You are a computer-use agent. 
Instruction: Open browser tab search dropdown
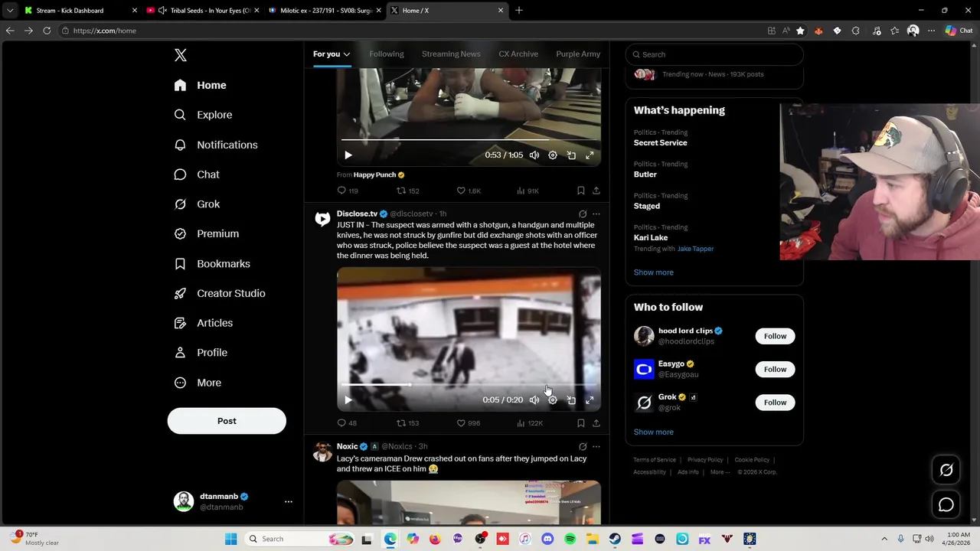9,10
